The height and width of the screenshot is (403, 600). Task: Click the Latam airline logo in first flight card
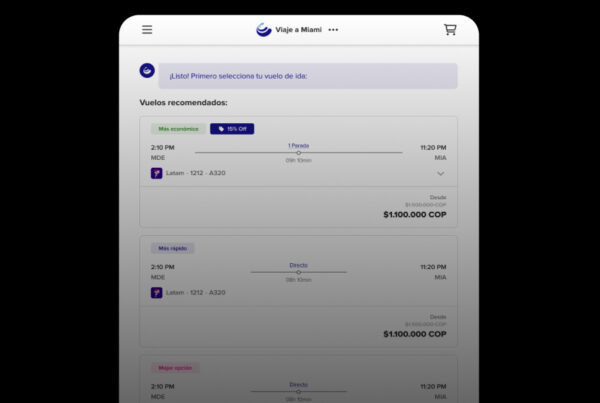[157, 173]
